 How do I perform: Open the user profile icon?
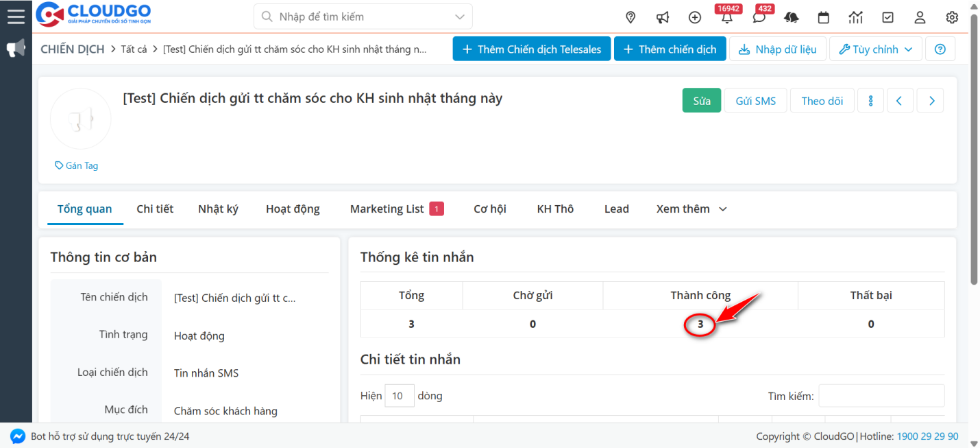[920, 17]
